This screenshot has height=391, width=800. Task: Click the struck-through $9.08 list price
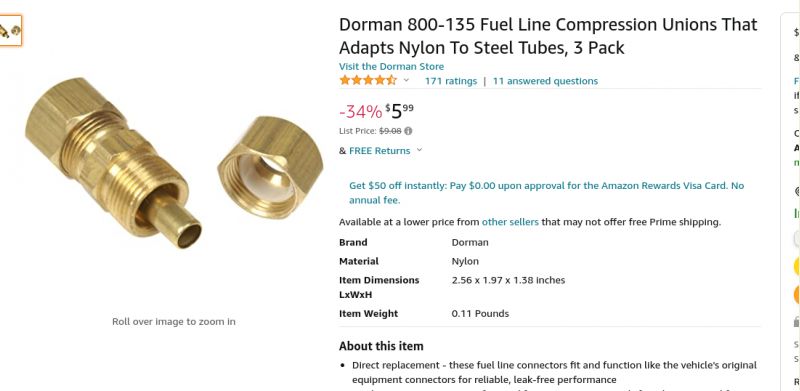click(390, 131)
